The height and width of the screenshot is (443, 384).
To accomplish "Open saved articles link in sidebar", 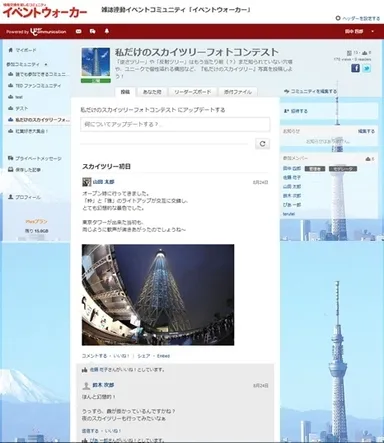I will pyautogui.click(x=28, y=170).
